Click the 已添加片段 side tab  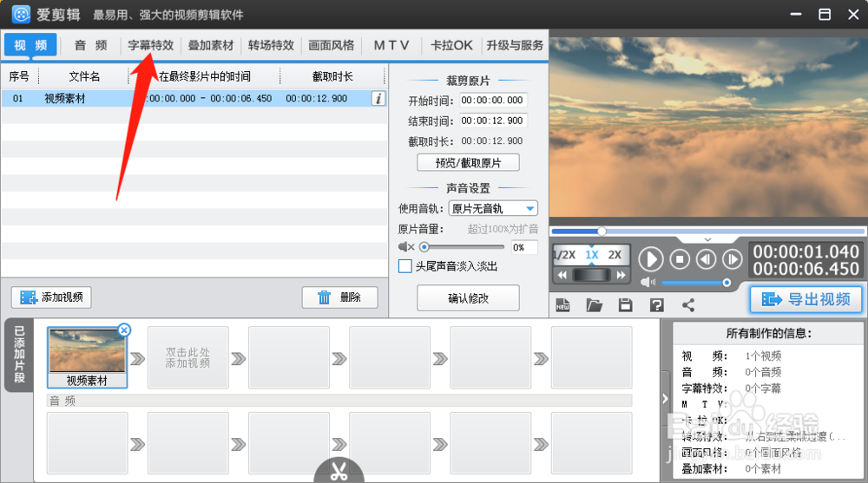point(19,355)
